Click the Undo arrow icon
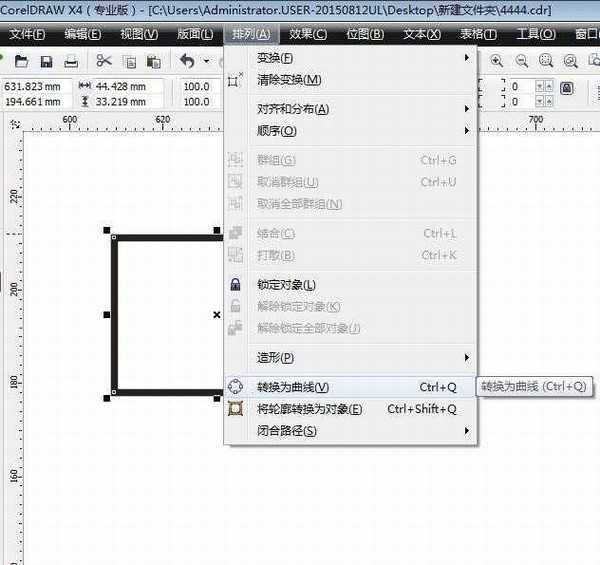 coord(187,62)
